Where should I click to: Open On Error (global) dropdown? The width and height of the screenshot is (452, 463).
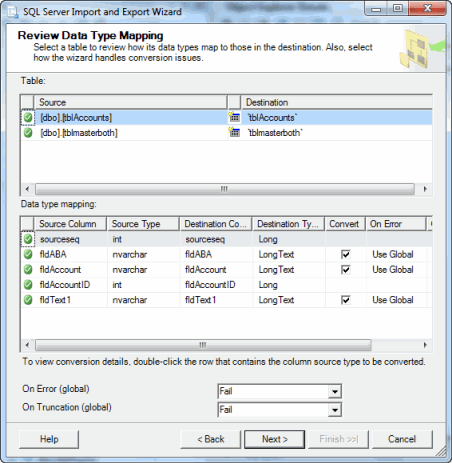coord(335,391)
